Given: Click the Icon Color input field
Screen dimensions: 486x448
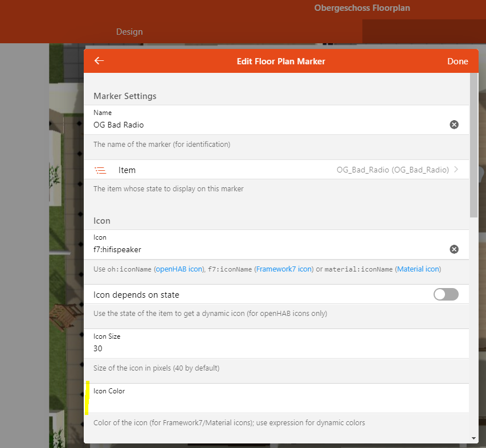Looking at the screenshot, I should coord(276,403).
